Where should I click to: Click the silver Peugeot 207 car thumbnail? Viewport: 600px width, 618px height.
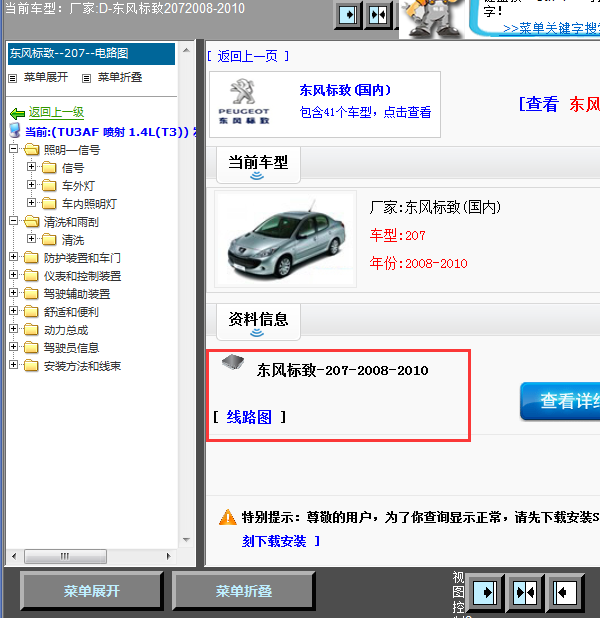(285, 239)
